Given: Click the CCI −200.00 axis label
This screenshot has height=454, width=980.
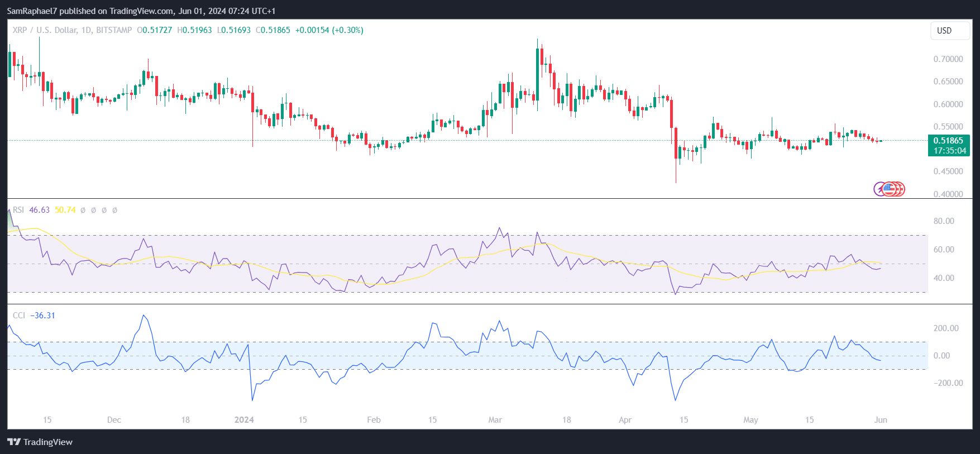Looking at the screenshot, I should 948,383.
